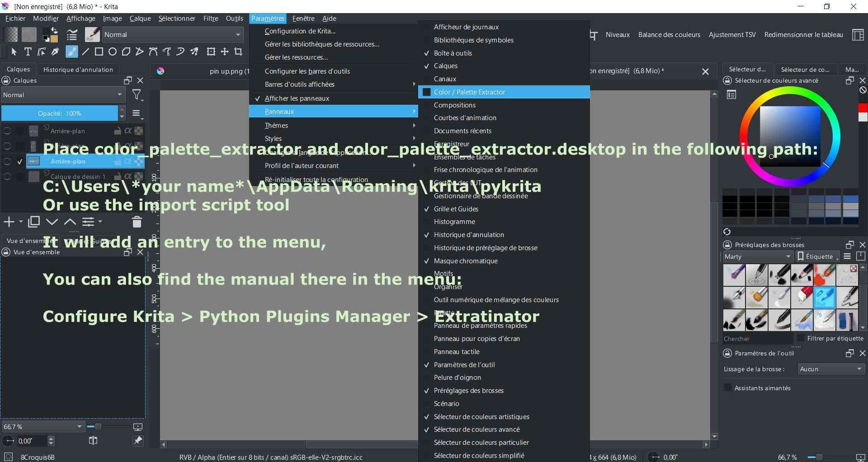This screenshot has width=868, height=462.
Task: Move layer up with chevron icon
Action: click(70, 222)
